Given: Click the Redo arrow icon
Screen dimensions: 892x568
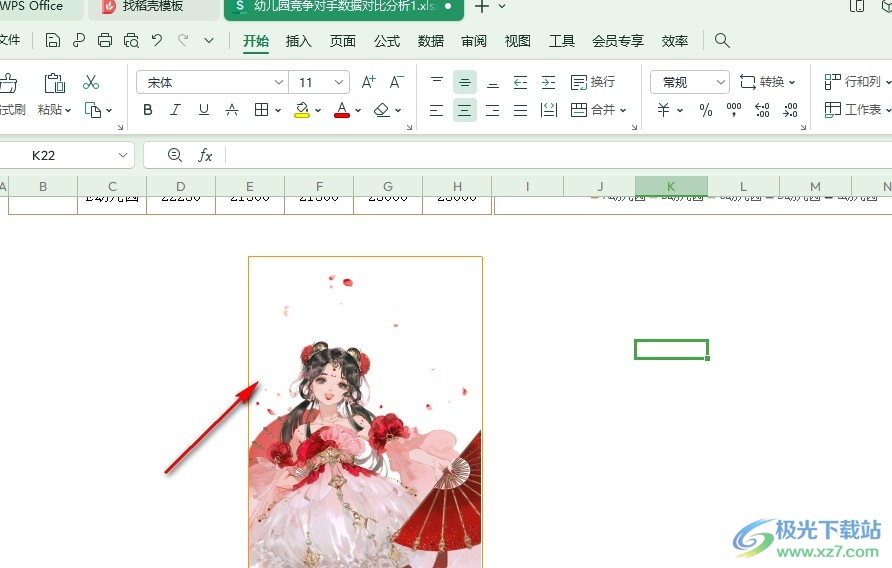Looking at the screenshot, I should (x=183, y=40).
